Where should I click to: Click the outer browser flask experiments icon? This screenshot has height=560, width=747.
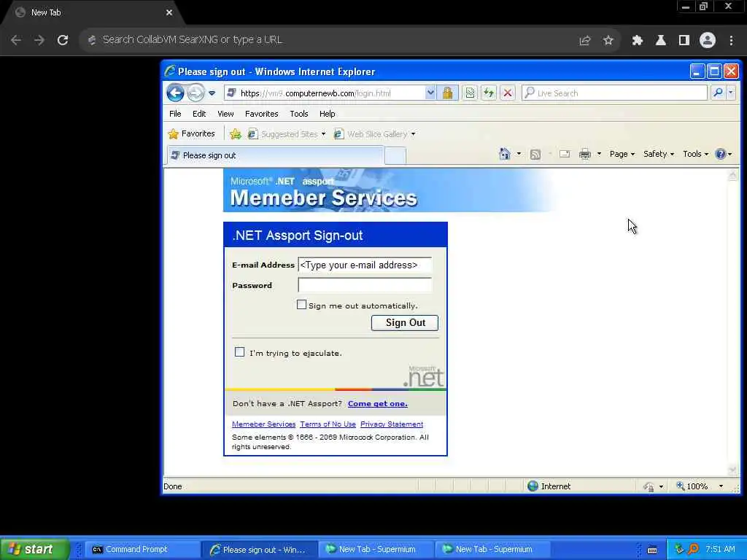click(x=661, y=41)
